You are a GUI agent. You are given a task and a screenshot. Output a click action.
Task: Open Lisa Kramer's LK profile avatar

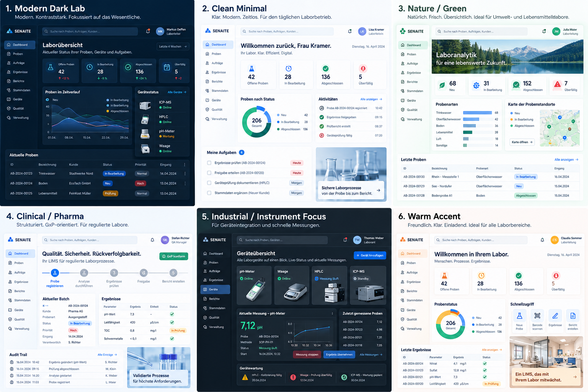362,31
